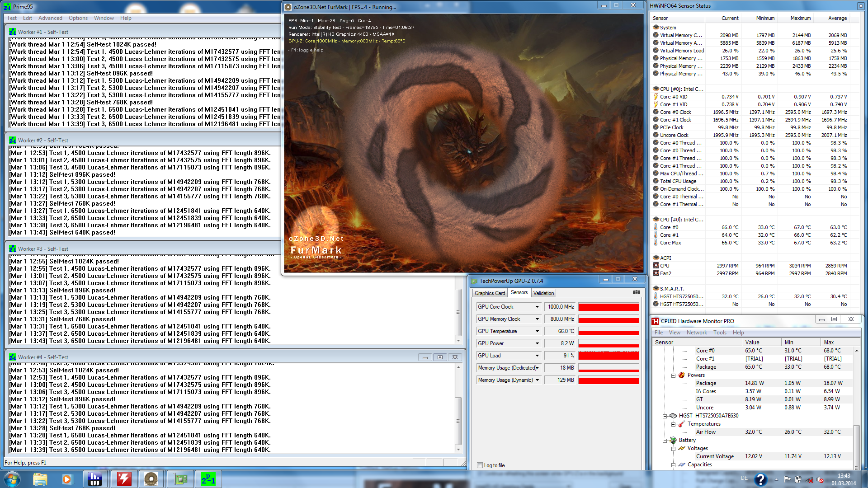The image size is (868, 488).
Task: Open the Windows Start menu
Action: (12, 479)
